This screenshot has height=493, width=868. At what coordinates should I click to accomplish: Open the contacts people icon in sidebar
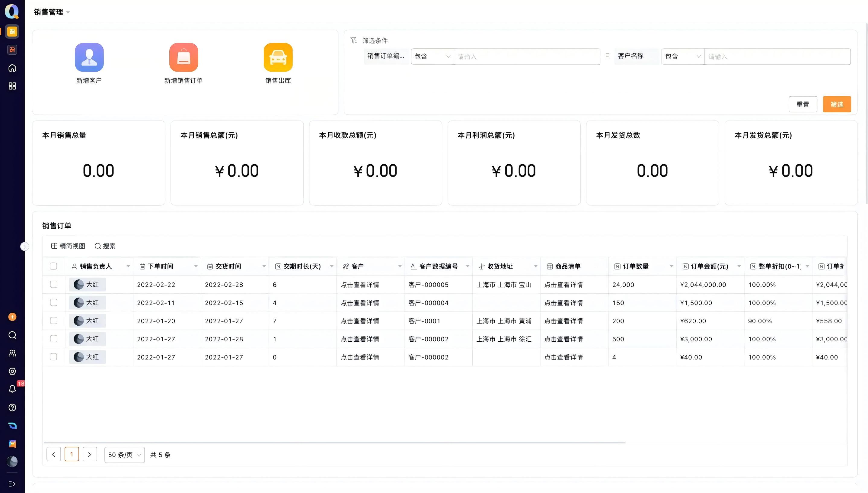pyautogui.click(x=12, y=353)
